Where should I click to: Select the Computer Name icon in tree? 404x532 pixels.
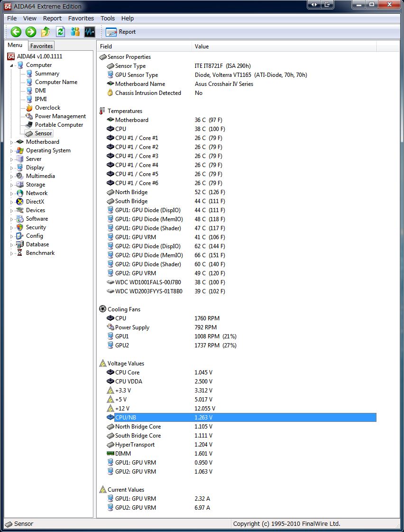point(29,82)
